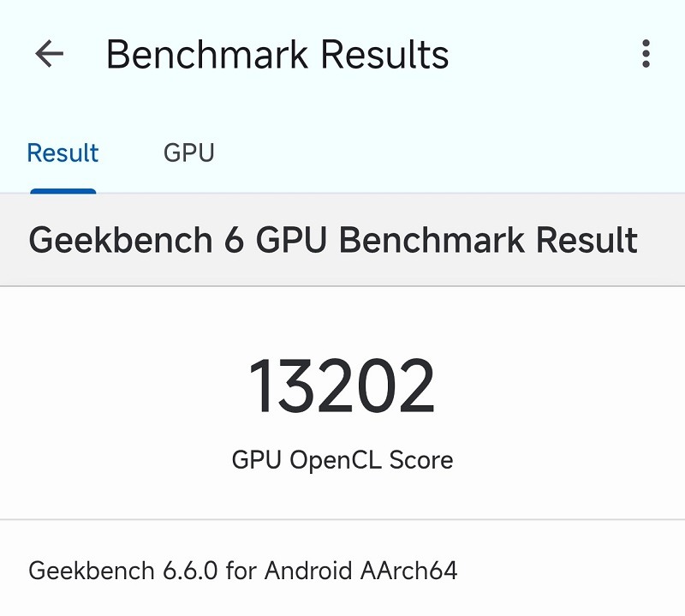Click the Benchmark Results page title
The image size is (685, 616).
(277, 55)
